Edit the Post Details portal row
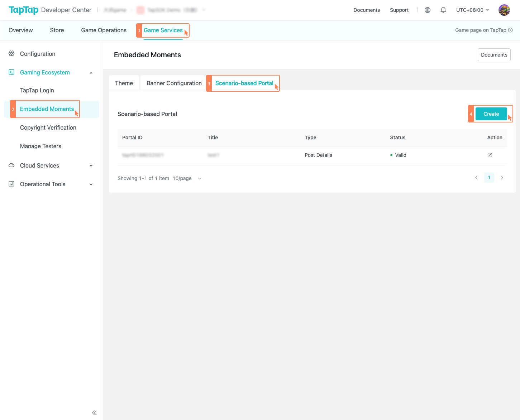The image size is (520, 420). 490,155
